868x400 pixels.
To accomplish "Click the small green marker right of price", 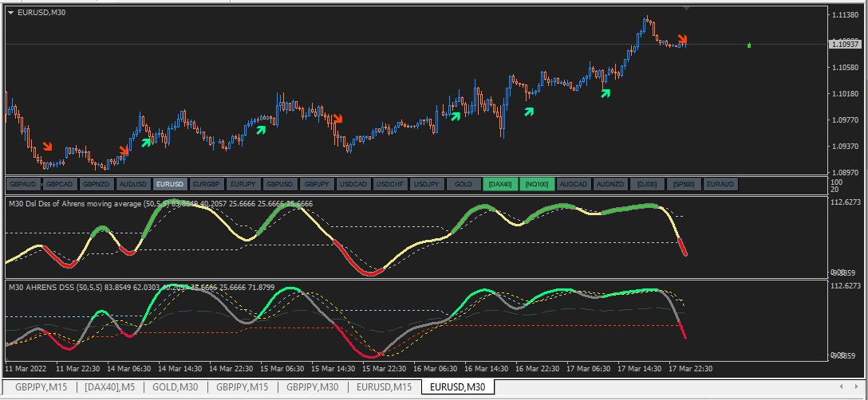I will pos(749,45).
